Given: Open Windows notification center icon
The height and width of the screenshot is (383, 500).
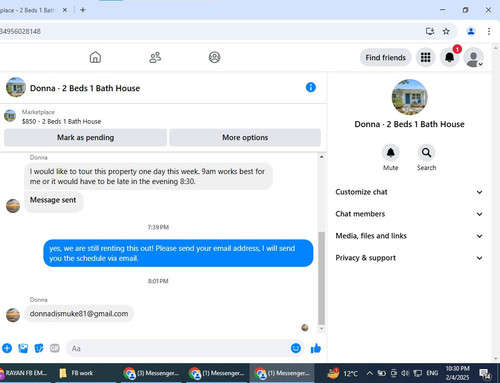Looking at the screenshot, I should tap(485, 374).
